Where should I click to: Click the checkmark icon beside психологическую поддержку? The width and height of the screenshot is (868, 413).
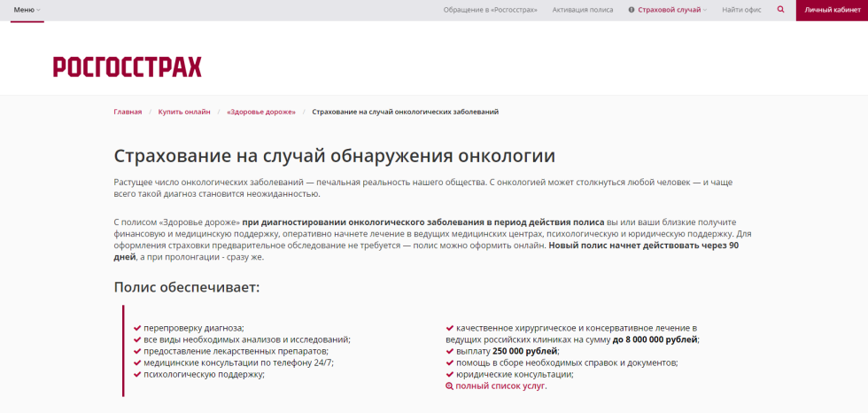click(137, 375)
